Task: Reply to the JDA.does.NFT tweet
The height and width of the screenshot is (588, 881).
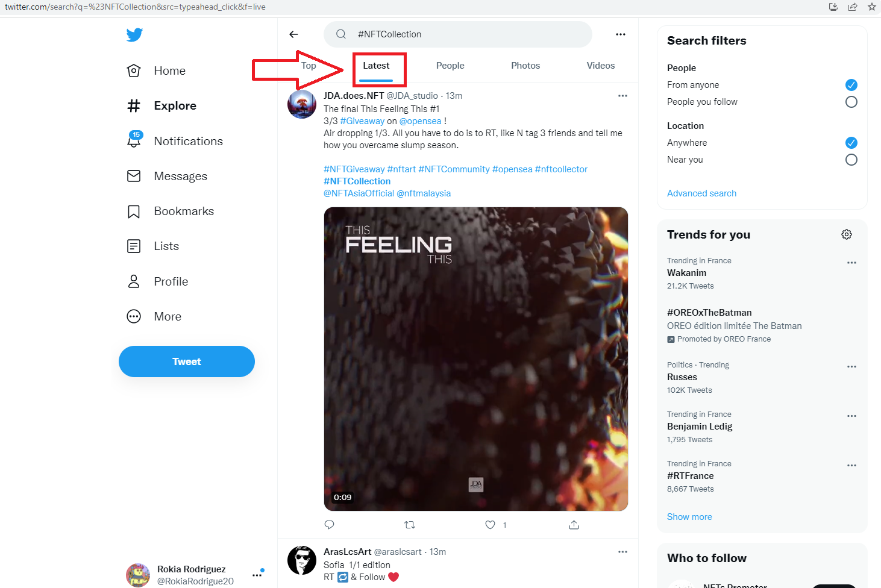Action: coord(329,525)
